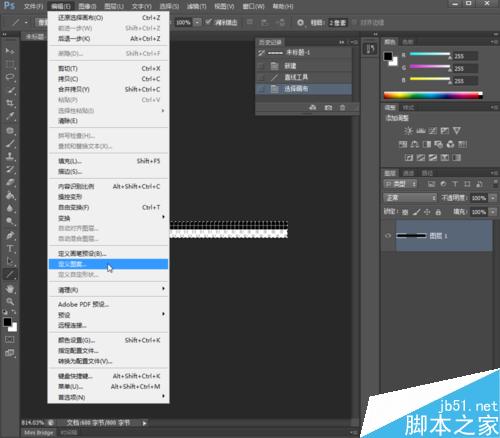Select the Brush tool
Viewport: 500px width, 438px height.
pyautogui.click(x=10, y=144)
